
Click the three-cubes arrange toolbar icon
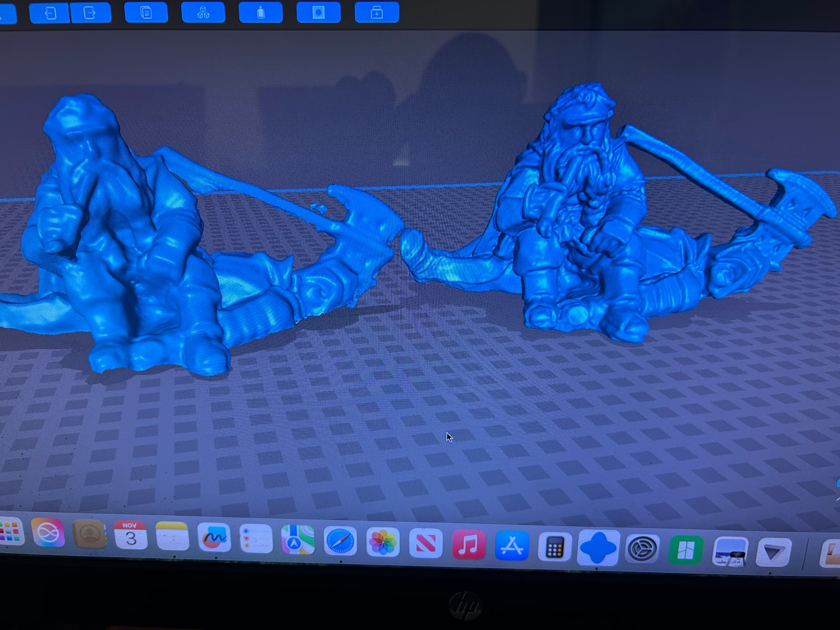[203, 13]
